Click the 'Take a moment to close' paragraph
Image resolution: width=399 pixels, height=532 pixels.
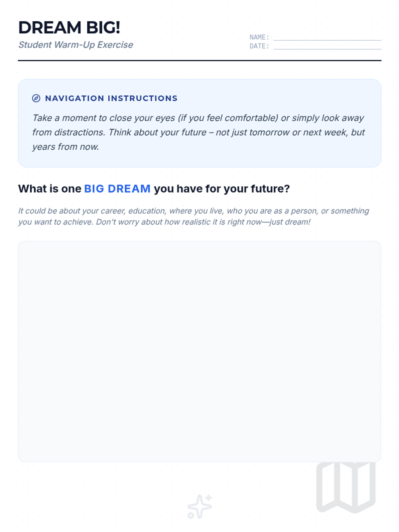pos(198,132)
